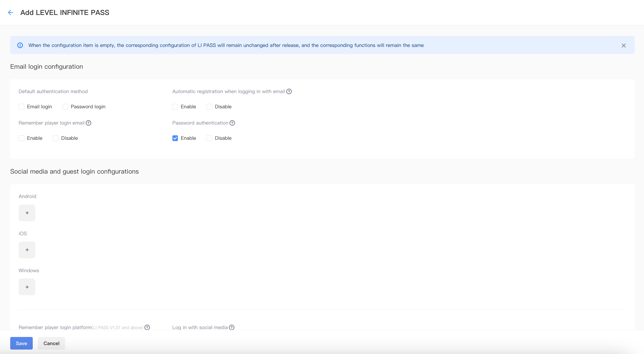Click the dismiss icon on the info banner
Screen dimensions: 644x354
pos(624,45)
